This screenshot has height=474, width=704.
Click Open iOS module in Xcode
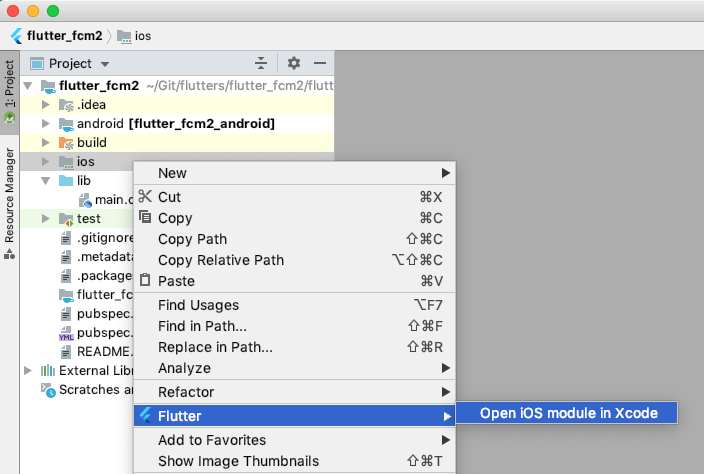pyautogui.click(x=567, y=413)
